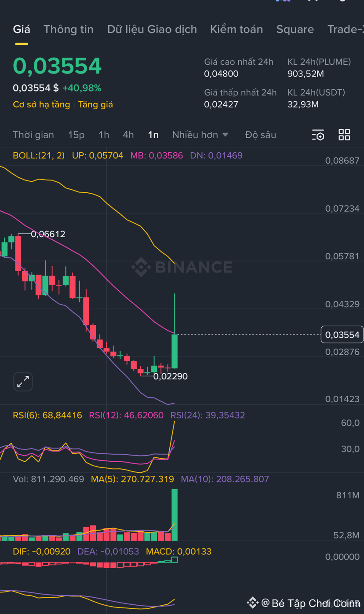The width and height of the screenshot is (364, 614).
Task: Open the Square tab
Action: [x=295, y=29]
